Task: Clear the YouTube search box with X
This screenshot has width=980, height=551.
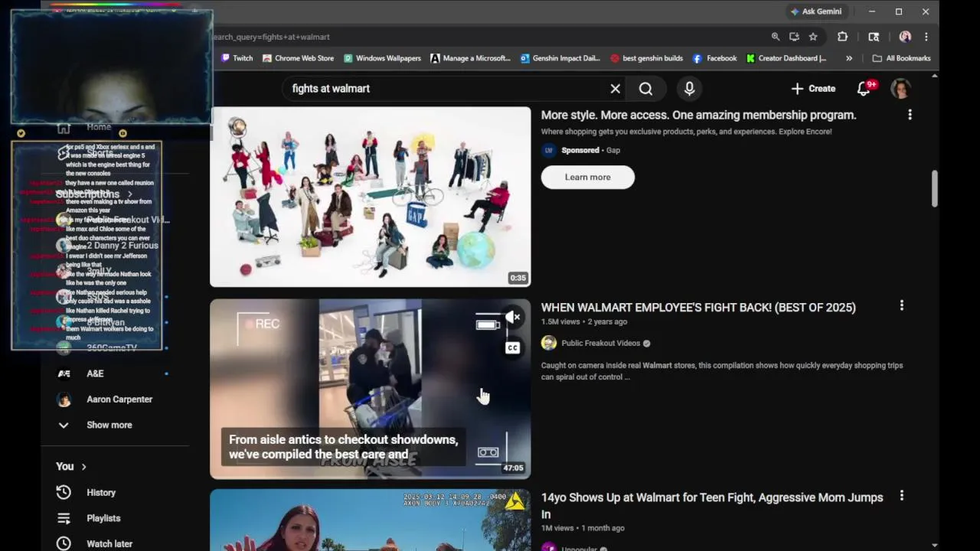Action: tap(615, 89)
